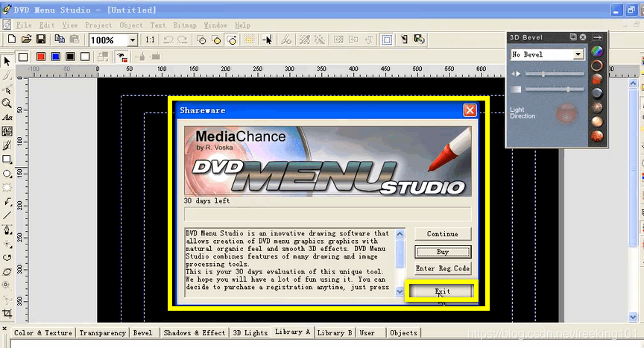Switch to the Bevel tab
Image resolution: width=644 pixels, height=348 pixels.
pyautogui.click(x=142, y=333)
